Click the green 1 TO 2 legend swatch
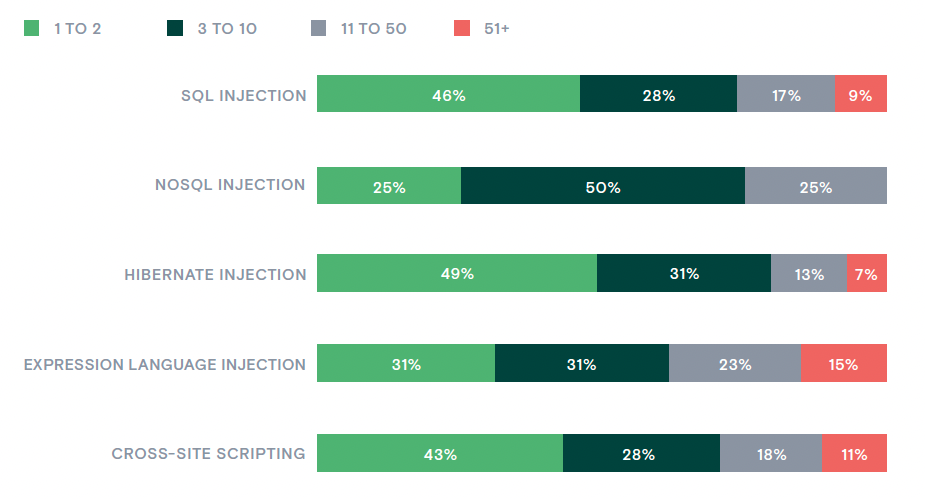The width and height of the screenshot is (925, 499). point(31,29)
